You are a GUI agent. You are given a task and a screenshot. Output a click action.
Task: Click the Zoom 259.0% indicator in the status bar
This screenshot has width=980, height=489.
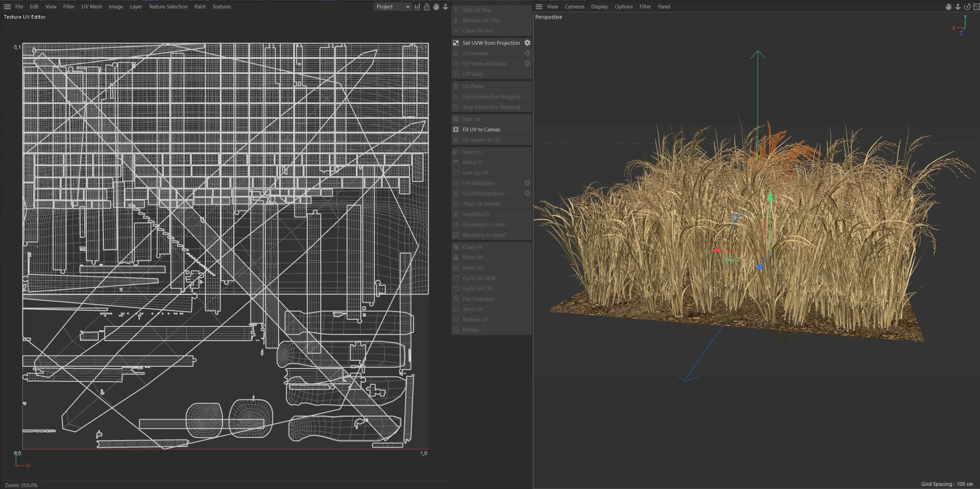coord(21,485)
